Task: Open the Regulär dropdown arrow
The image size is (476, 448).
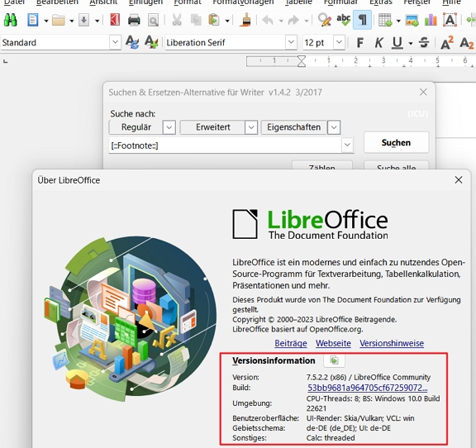Action: pyautogui.click(x=169, y=127)
